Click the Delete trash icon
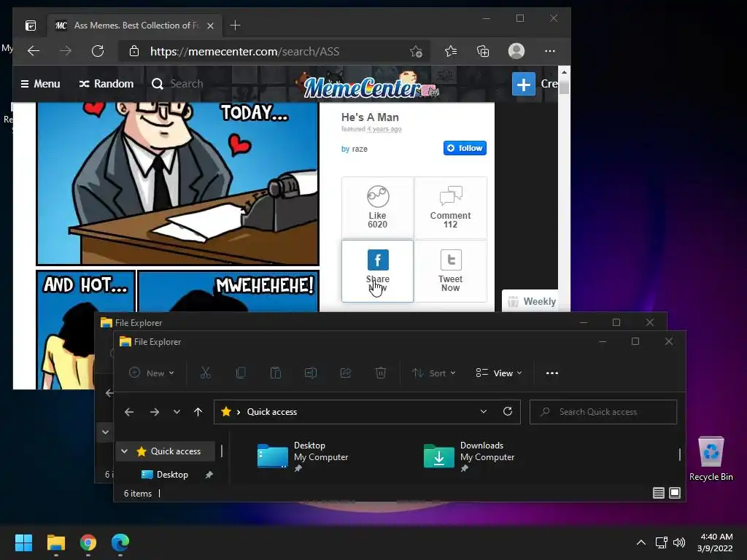Screen dimensions: 747x560 click(381, 373)
